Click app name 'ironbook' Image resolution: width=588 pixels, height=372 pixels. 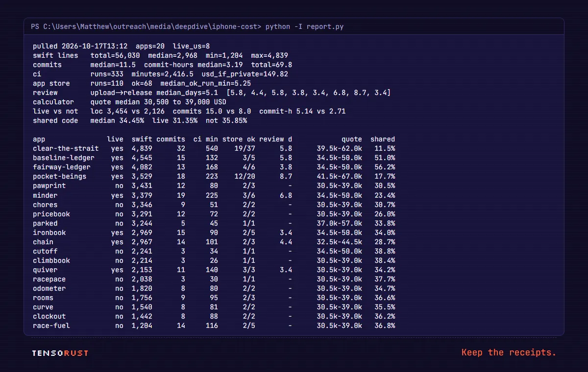(x=49, y=232)
